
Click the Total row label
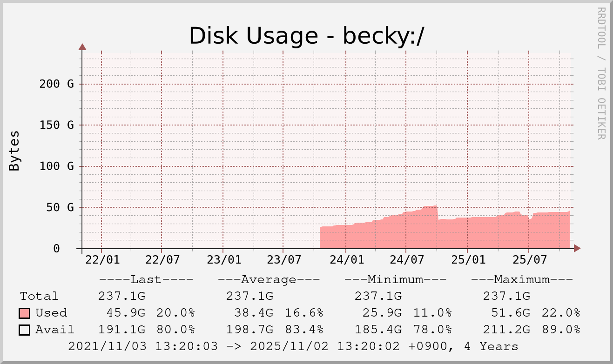(39, 296)
